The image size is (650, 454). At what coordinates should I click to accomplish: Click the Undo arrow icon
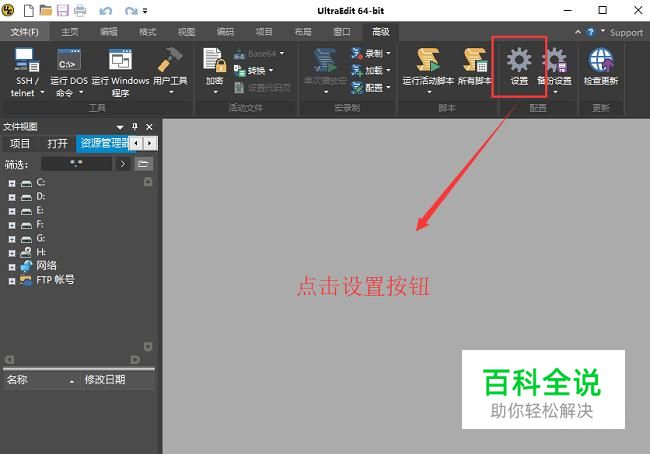105,11
